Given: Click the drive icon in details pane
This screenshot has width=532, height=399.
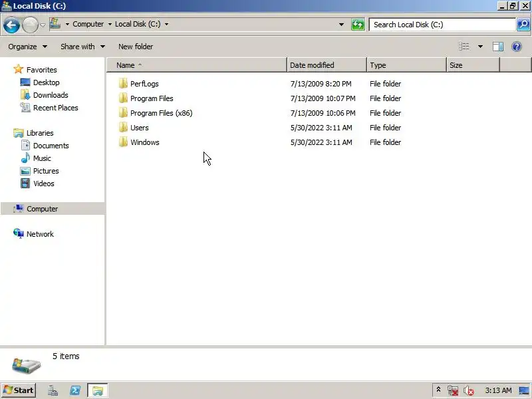Looking at the screenshot, I should point(26,366).
